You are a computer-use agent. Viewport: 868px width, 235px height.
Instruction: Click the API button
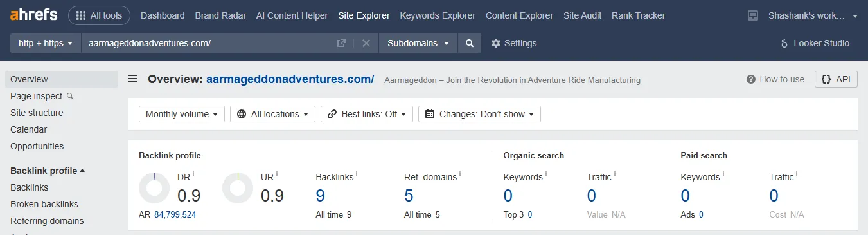tap(836, 79)
